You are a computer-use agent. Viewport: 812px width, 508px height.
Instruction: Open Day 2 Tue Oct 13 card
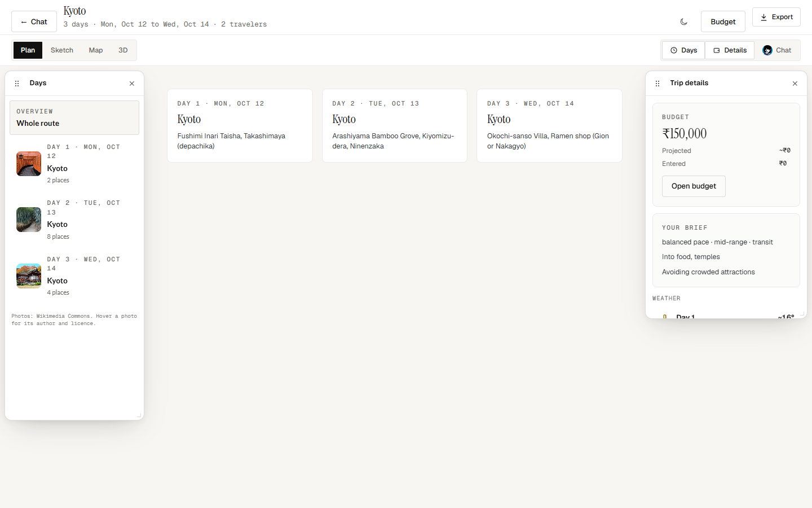click(x=395, y=125)
